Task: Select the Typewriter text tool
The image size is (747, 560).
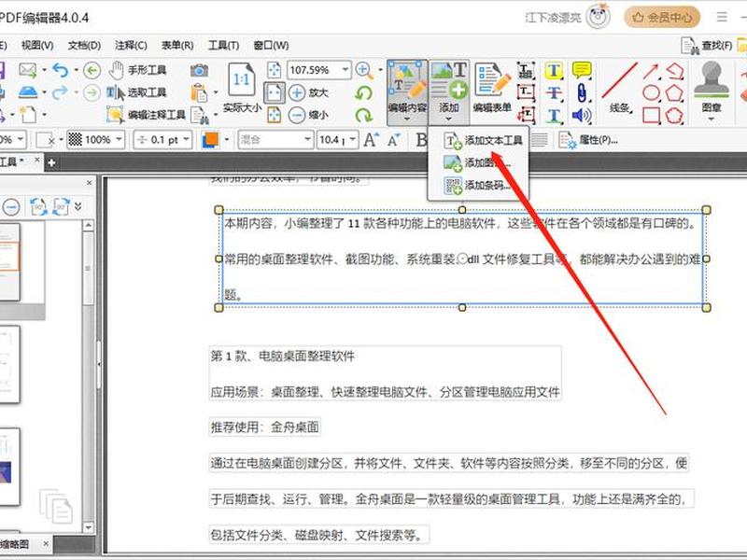Action: (526, 71)
